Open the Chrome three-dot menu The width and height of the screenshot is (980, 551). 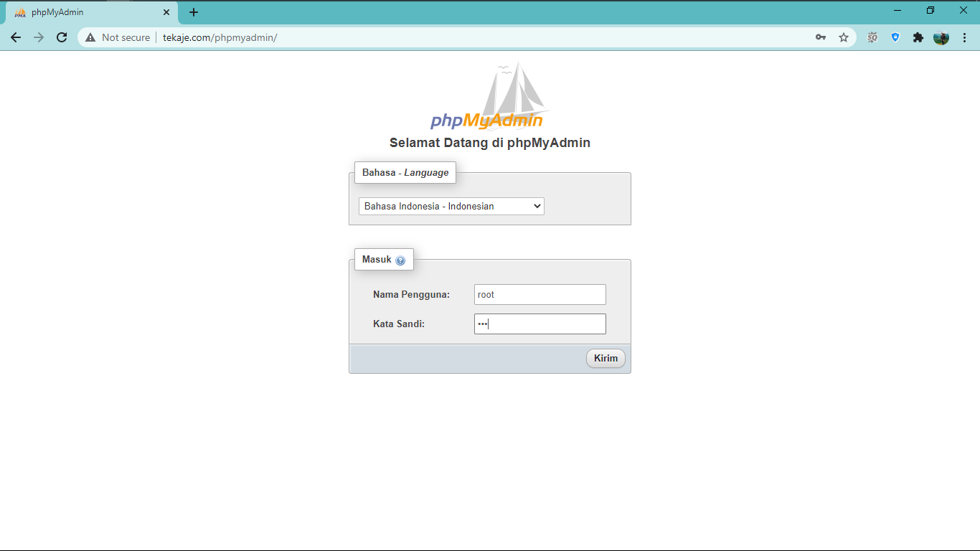[965, 37]
